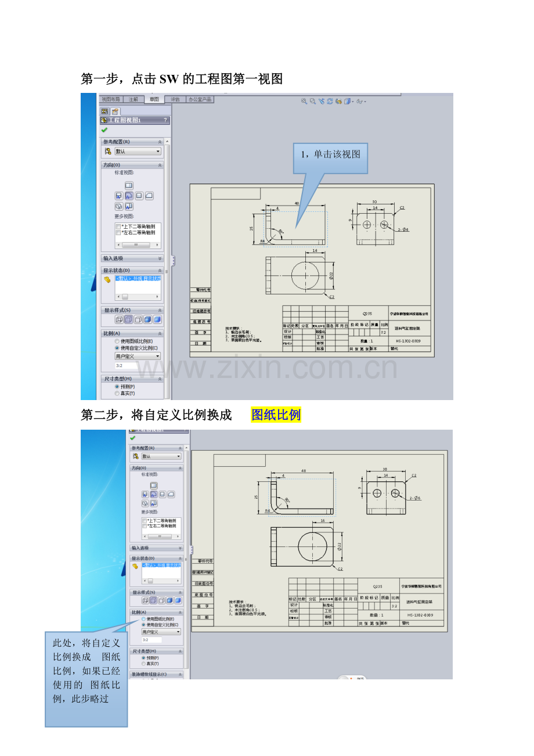Viewport: 534px width, 756px height.
Task: Collapse 显示状态(D) section, step-one screenshot
Action: (x=160, y=271)
